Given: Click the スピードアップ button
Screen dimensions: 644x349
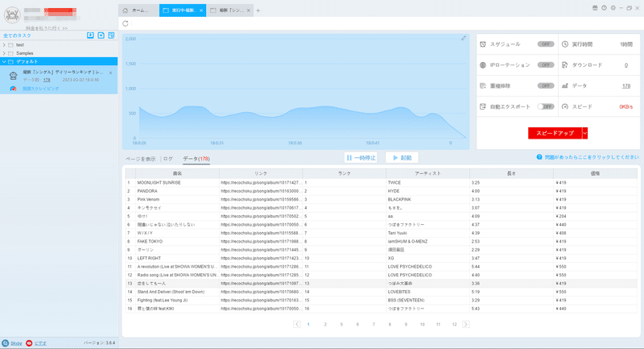Looking at the screenshot, I should pyautogui.click(x=555, y=133).
